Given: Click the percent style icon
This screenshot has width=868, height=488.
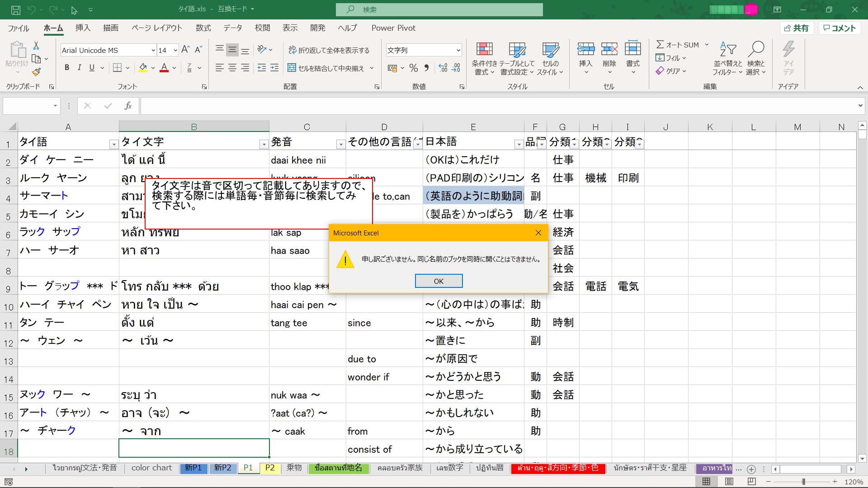Looking at the screenshot, I should click(x=413, y=68).
